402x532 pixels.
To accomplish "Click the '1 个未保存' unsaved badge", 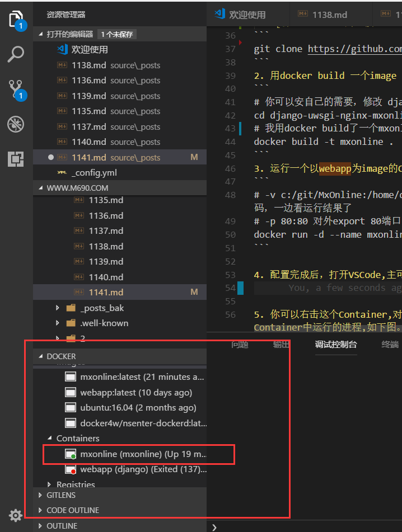I will tap(117, 34).
